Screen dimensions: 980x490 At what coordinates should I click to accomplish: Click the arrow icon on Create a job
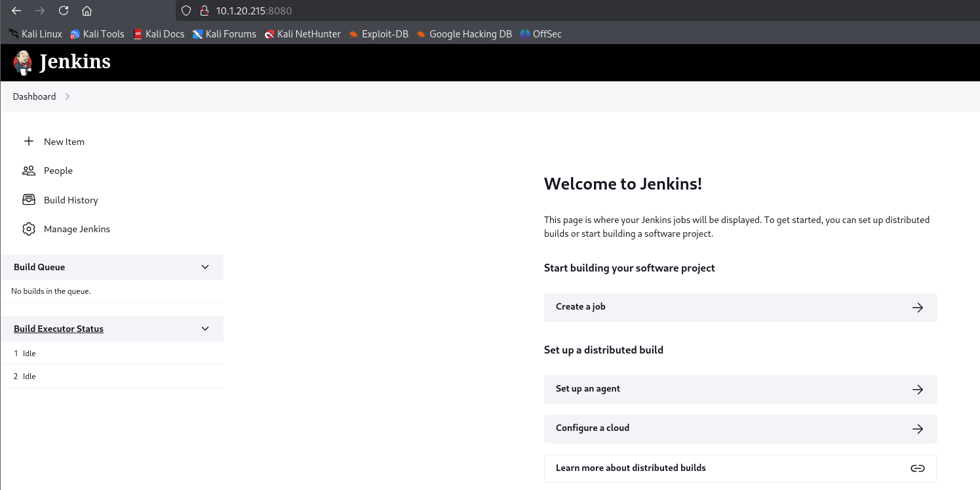click(918, 307)
